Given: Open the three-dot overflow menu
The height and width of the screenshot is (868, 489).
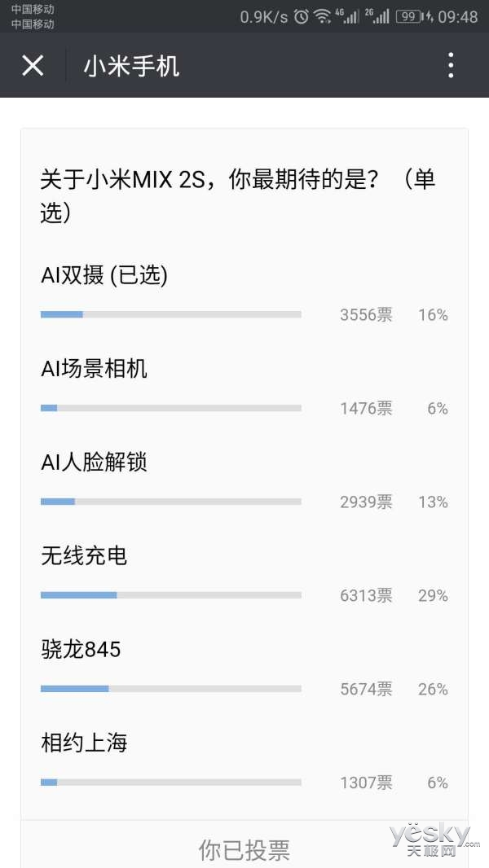Looking at the screenshot, I should [451, 65].
